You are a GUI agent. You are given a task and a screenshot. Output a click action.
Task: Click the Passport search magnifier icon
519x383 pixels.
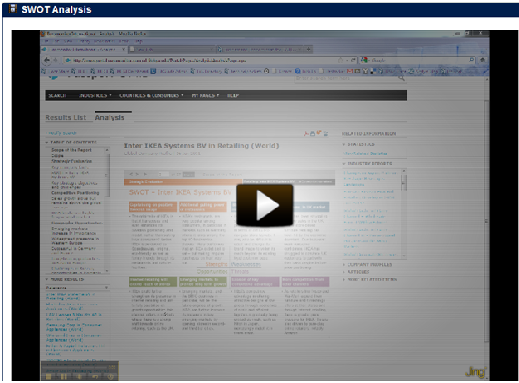tap(402, 78)
